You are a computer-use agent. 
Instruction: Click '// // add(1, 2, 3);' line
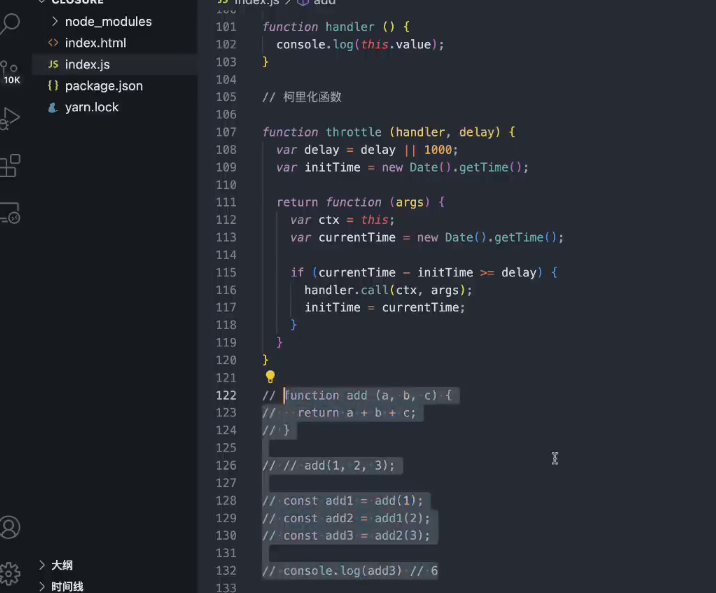point(328,466)
